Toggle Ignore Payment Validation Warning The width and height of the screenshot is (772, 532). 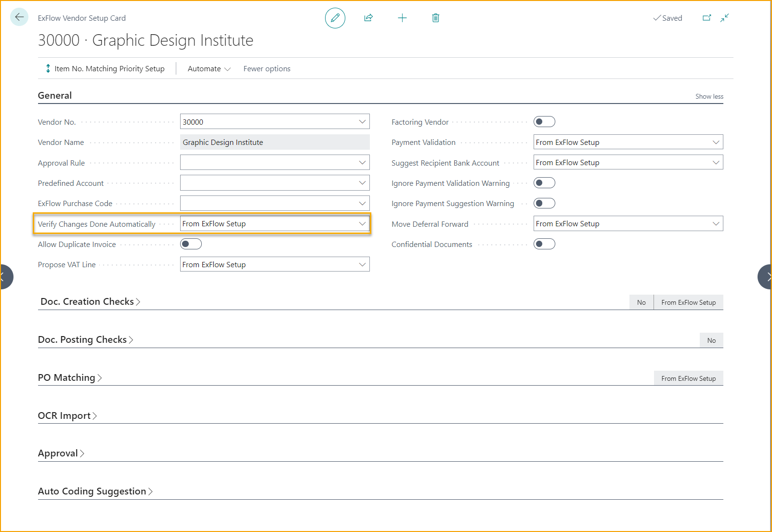(x=544, y=183)
